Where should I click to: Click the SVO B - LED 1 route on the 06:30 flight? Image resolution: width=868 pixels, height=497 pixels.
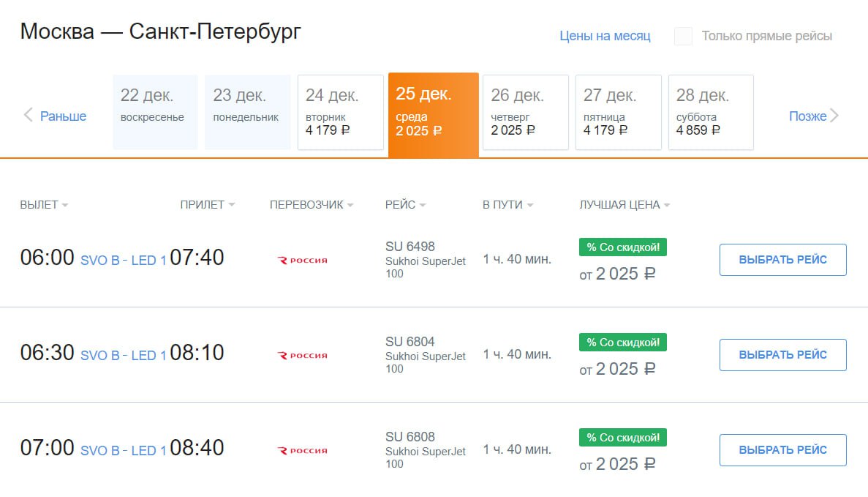tap(123, 356)
